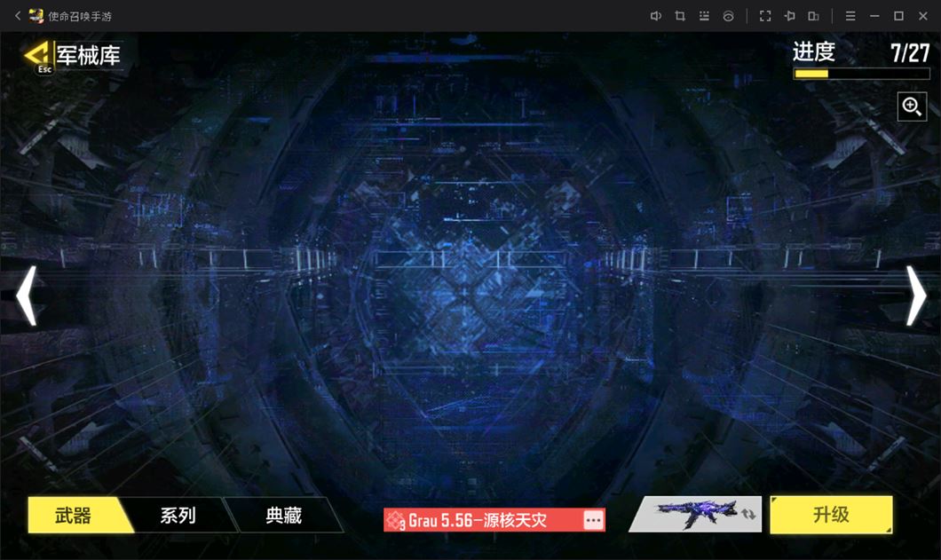Click the rarity emblem on Grau 5.56 bar
Viewport: 941px width, 560px height.
pos(395,520)
